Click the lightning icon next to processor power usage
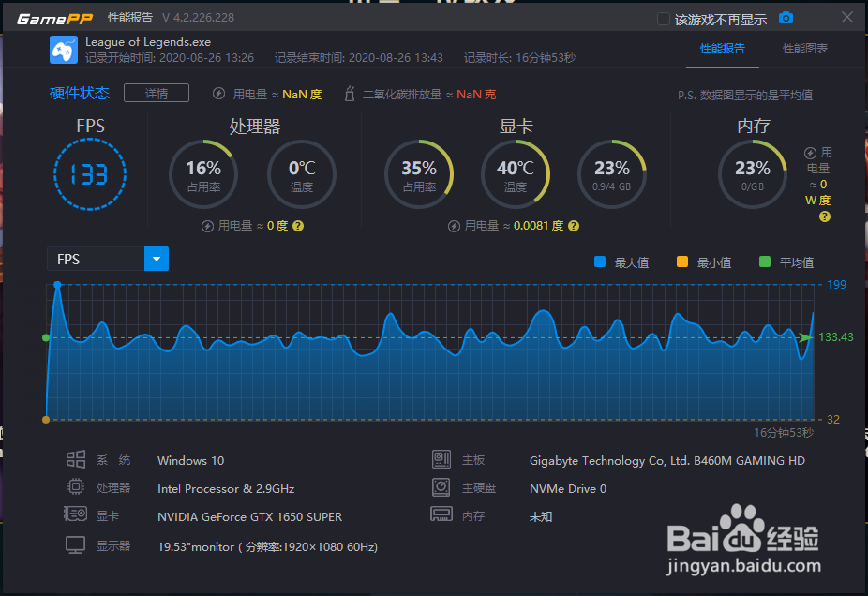Image resolution: width=868 pixels, height=596 pixels. coord(207,226)
